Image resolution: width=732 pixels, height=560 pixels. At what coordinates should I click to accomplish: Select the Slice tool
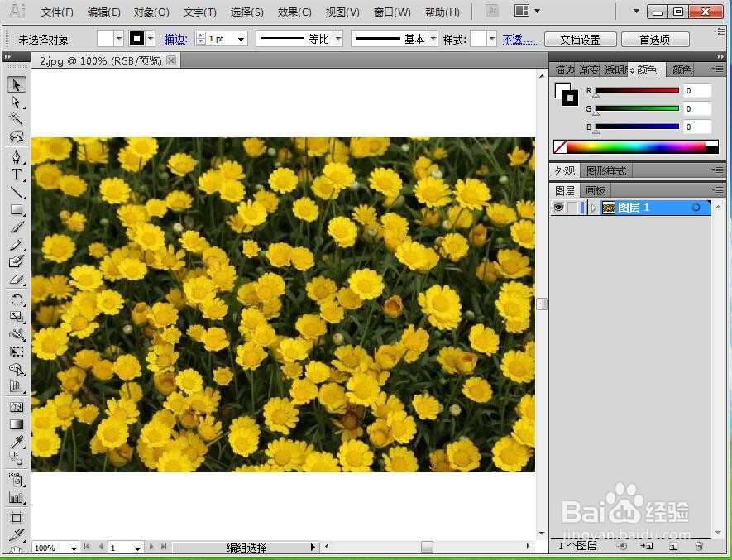pos(17,534)
